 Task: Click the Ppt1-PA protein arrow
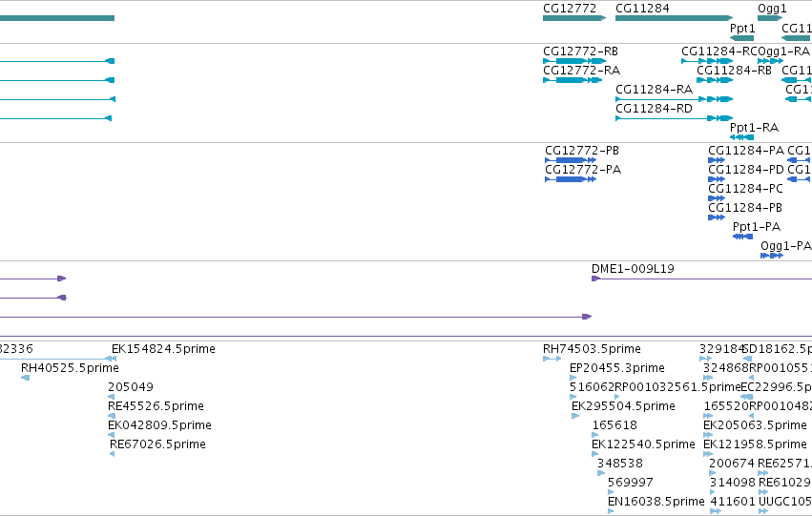pos(742,237)
